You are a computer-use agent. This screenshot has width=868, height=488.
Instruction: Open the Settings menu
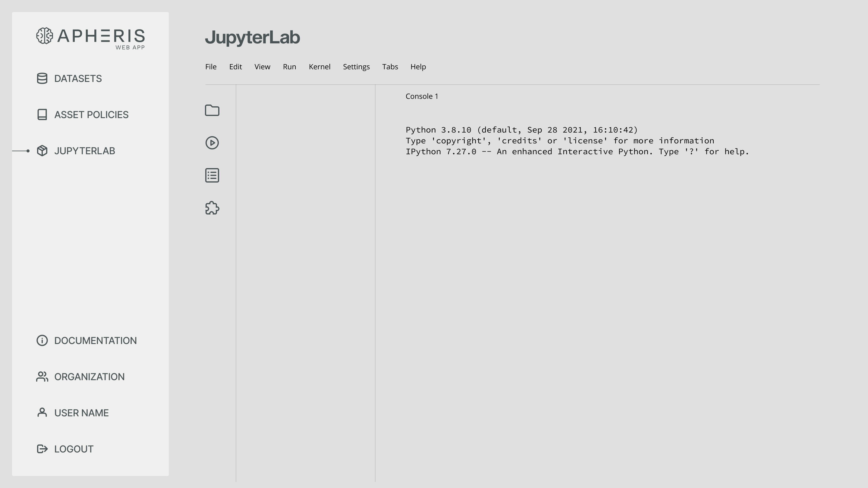[x=356, y=66]
